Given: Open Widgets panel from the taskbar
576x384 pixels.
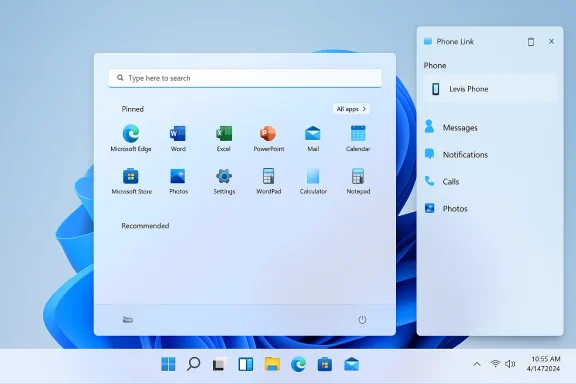Looking at the screenshot, I should pyautogui.click(x=245, y=364).
